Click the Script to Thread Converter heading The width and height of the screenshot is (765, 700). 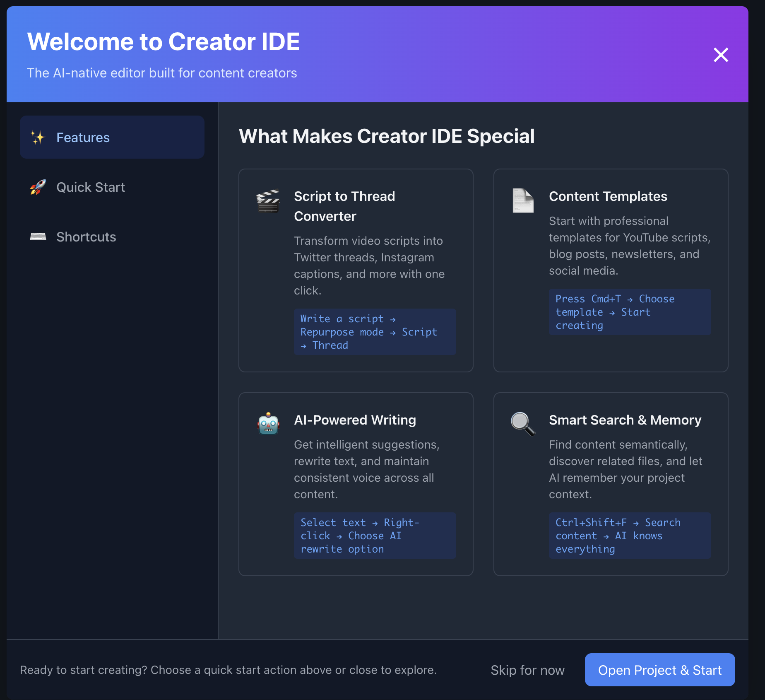tap(344, 206)
